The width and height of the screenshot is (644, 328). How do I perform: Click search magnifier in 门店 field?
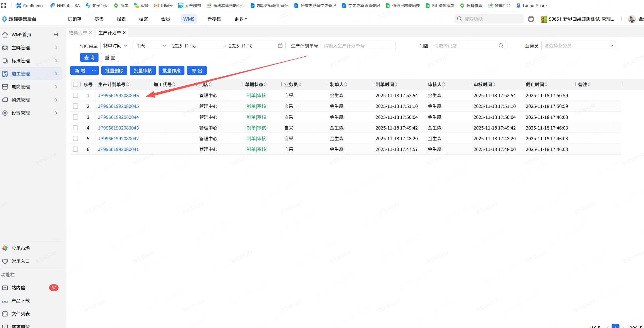coord(501,46)
